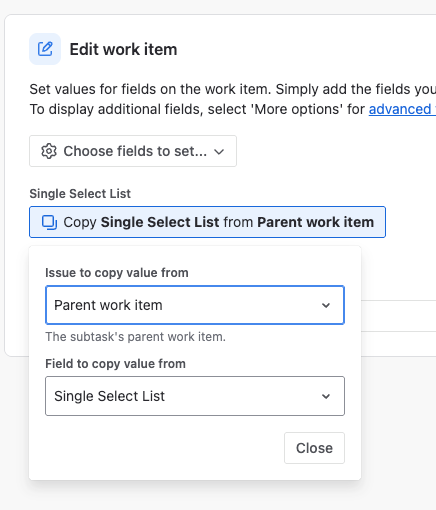Image resolution: width=436 pixels, height=510 pixels.
Task: Open the advanced link
Action: point(402,109)
